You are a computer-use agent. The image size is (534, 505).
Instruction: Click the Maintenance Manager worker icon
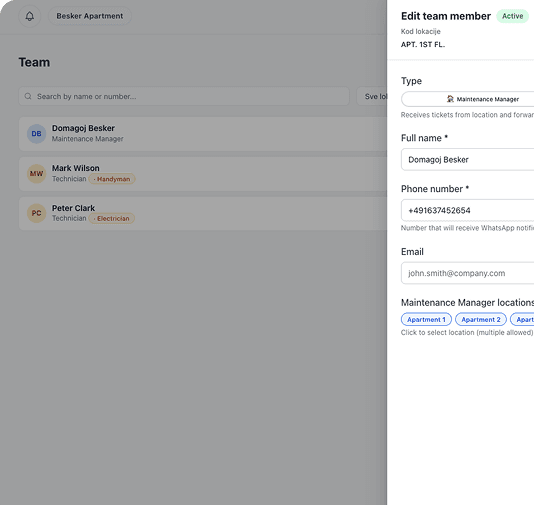[x=450, y=99]
